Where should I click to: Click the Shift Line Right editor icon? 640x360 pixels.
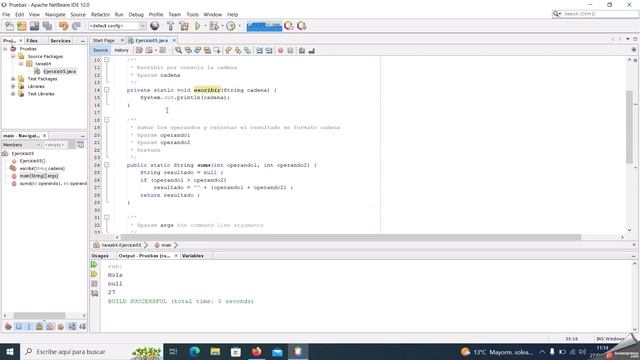[x=269, y=50]
